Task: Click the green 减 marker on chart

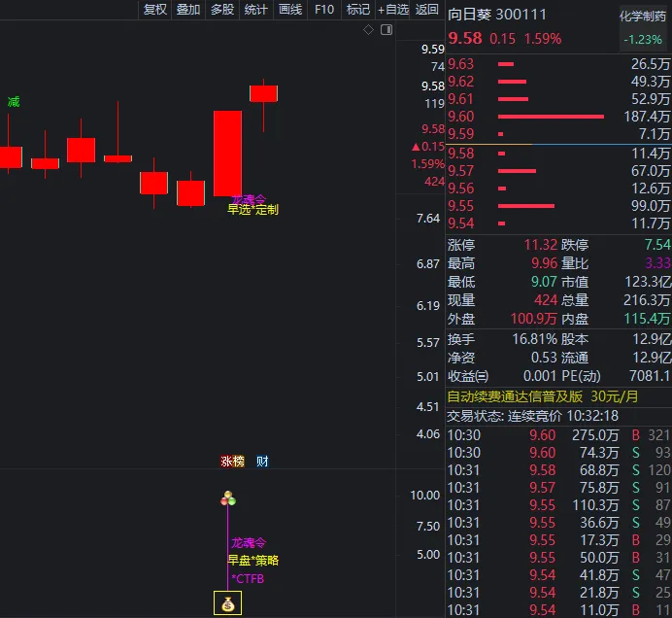Action: 13,102
